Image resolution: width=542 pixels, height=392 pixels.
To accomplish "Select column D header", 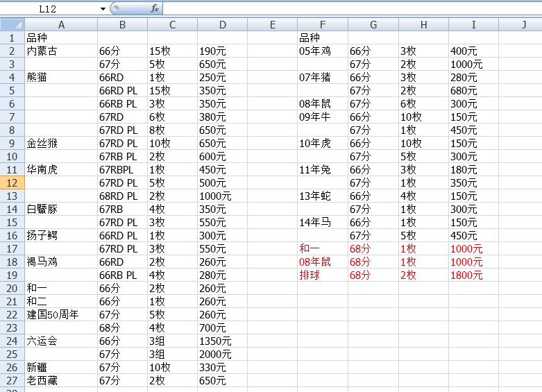I will 222,25.
